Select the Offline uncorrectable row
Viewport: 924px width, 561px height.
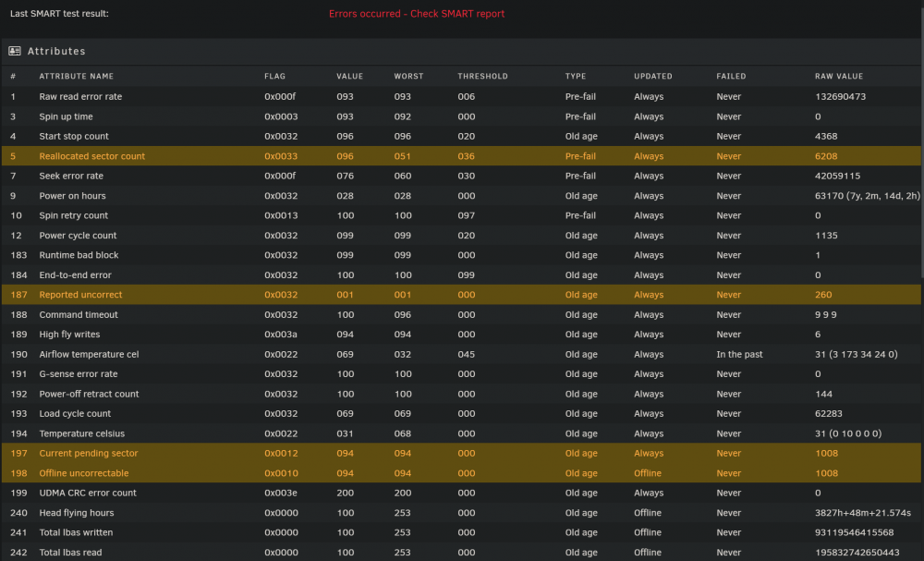pos(461,473)
